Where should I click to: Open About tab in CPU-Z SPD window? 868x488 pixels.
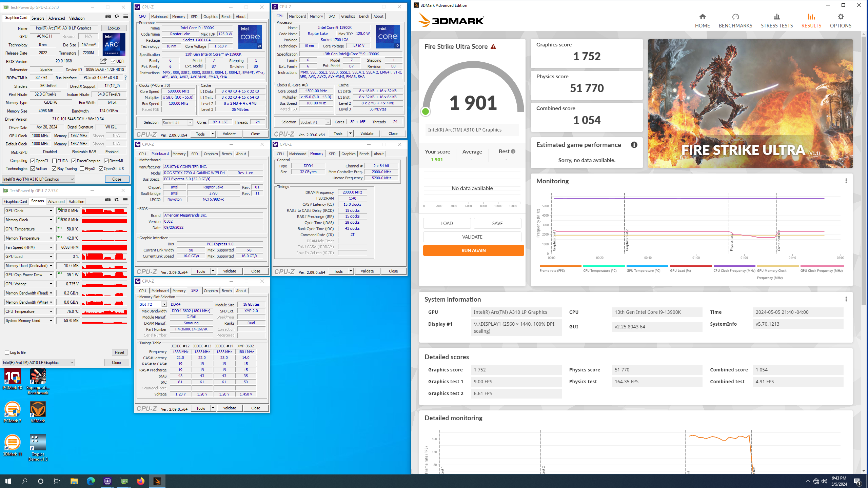[x=241, y=291]
